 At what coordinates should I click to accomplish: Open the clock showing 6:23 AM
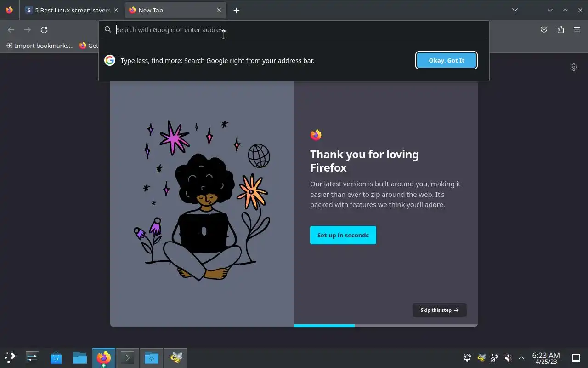coord(546,358)
